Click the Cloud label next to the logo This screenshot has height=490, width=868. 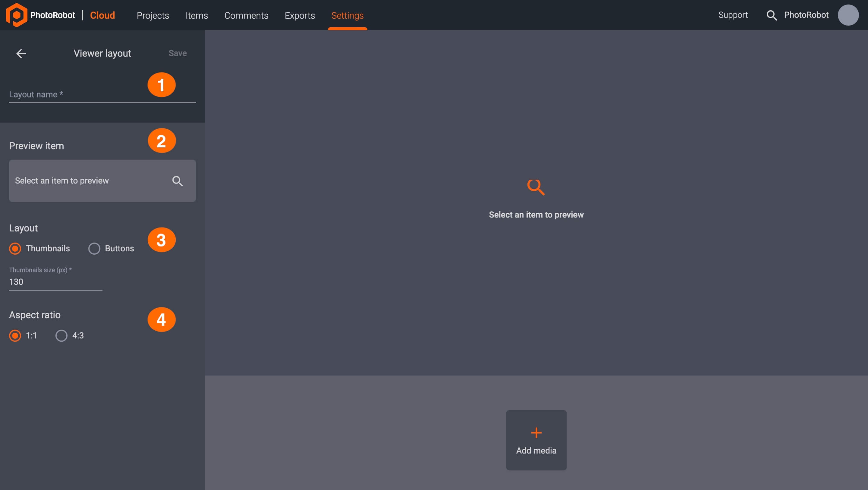click(x=102, y=15)
